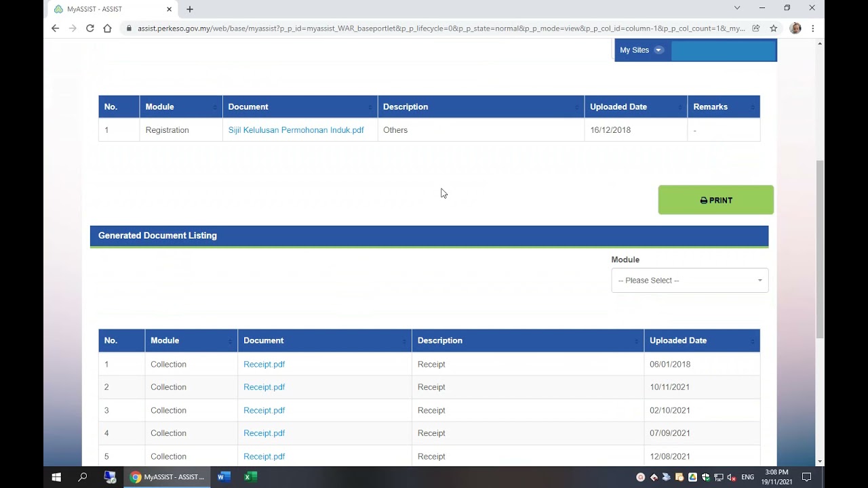
Task: Open Receipt.pdf dated 02/10/2021
Action: [x=264, y=411]
